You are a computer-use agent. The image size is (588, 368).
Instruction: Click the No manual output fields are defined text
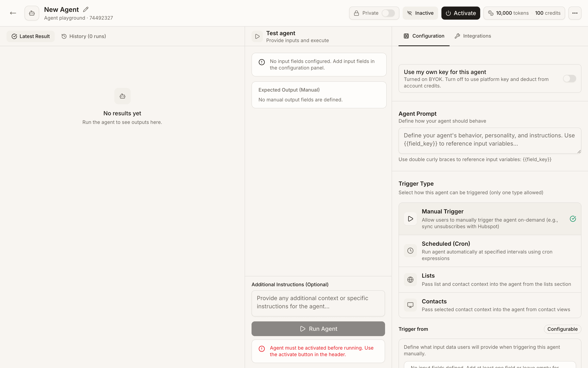[301, 100]
